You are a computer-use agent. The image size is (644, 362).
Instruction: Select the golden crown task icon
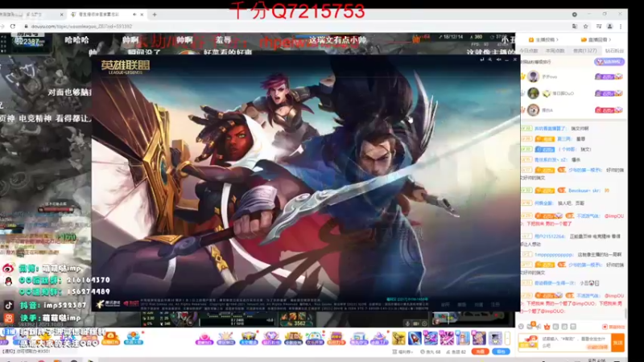293,339
